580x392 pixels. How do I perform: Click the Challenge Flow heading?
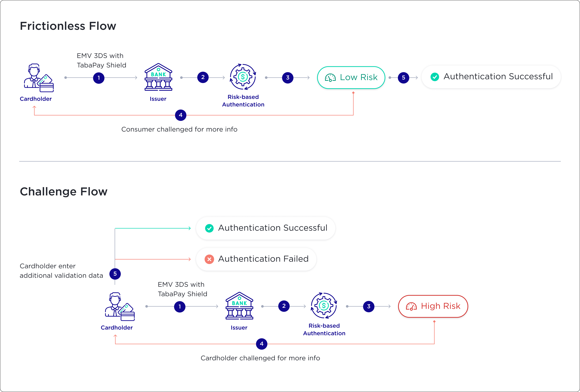tap(64, 192)
